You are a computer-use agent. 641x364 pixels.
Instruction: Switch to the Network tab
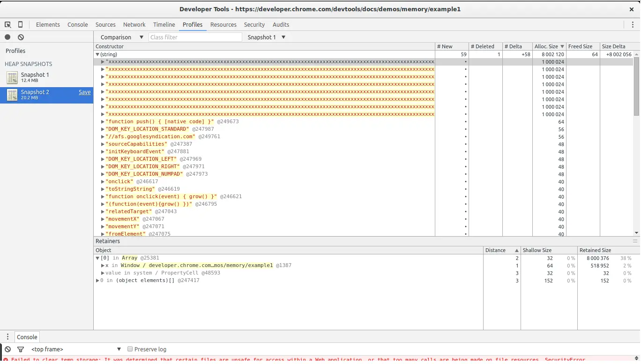[x=134, y=25]
